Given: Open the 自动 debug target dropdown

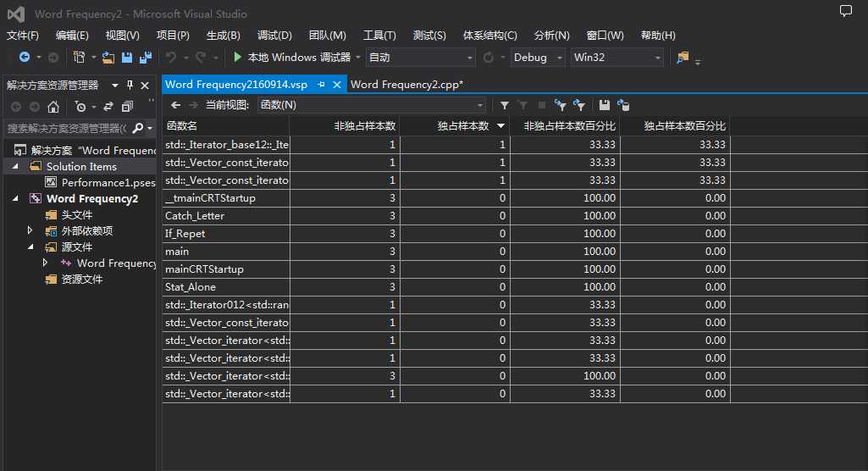Looking at the screenshot, I should [x=420, y=57].
